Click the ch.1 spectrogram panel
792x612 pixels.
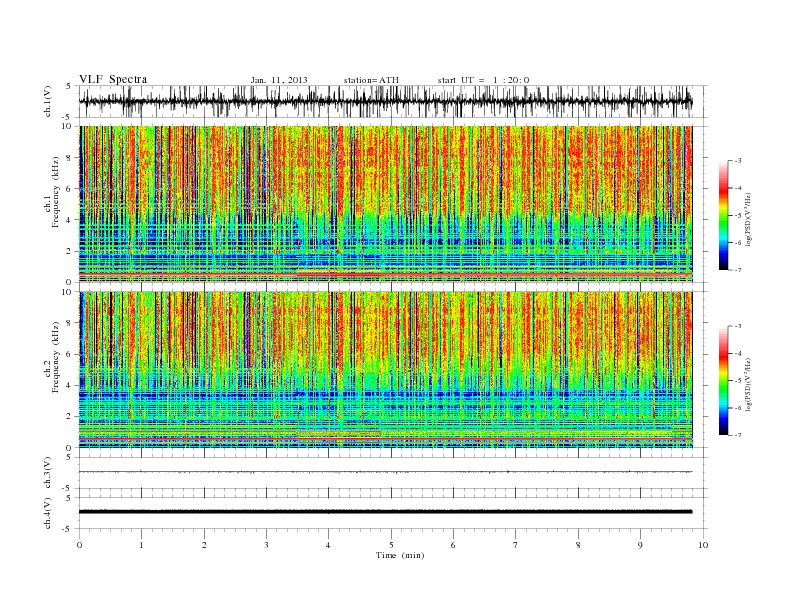[x=385, y=204]
